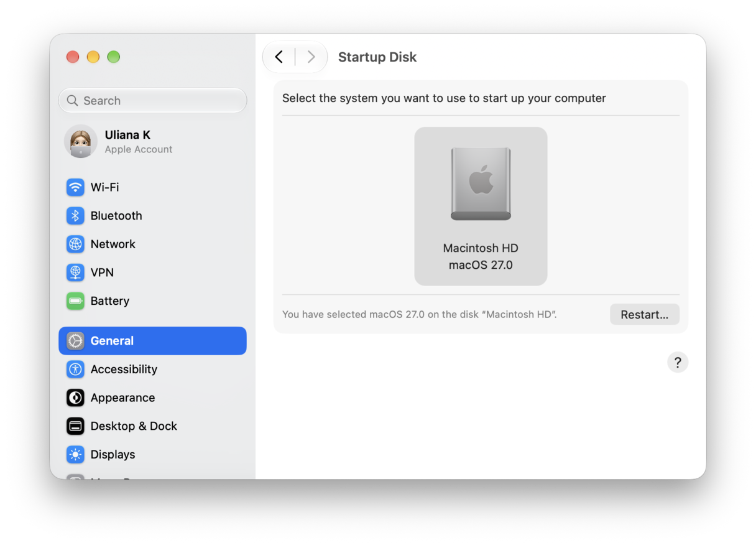Viewport: 756px width, 545px height.
Task: Go forward with the right chevron button
Action: [311, 57]
